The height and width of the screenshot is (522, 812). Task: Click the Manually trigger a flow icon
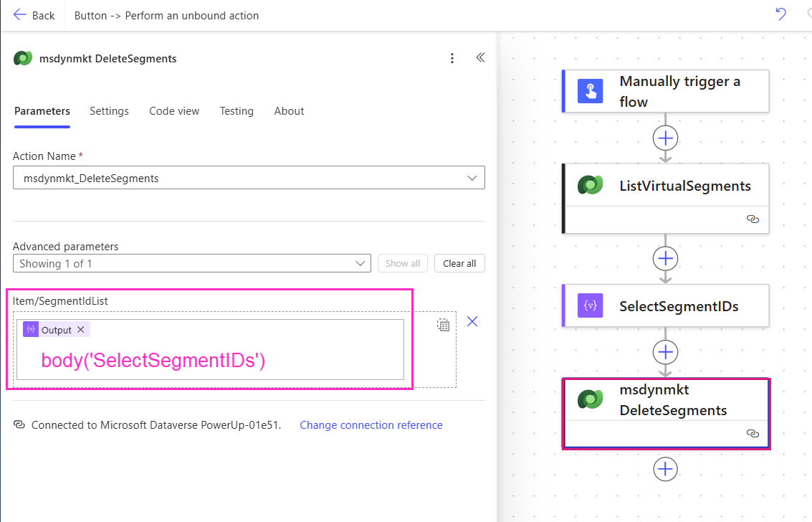tap(591, 91)
